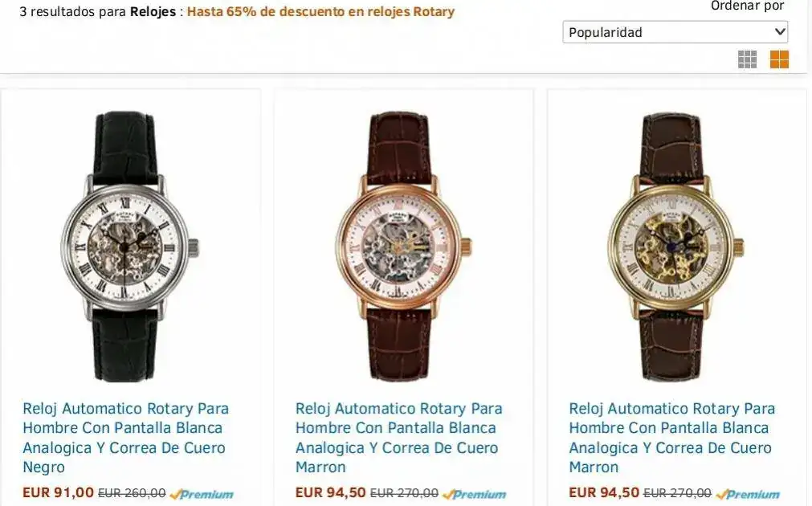Click the EUR 91,00 price

tap(58, 492)
